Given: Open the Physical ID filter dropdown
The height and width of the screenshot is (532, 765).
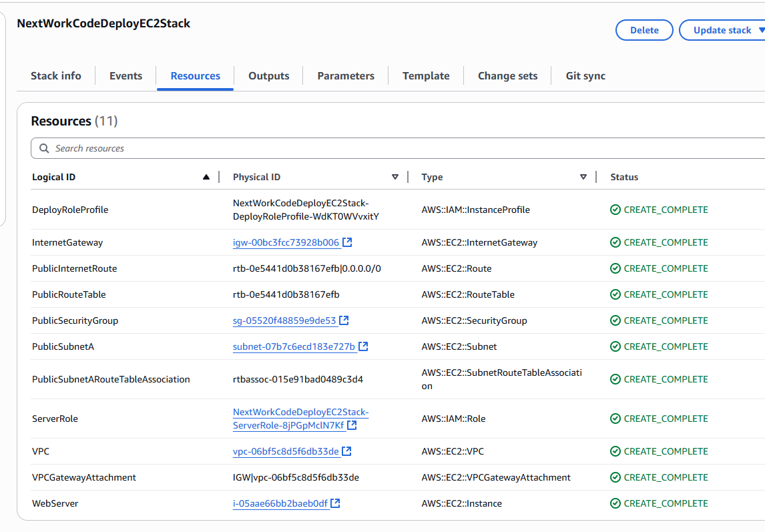Looking at the screenshot, I should pyautogui.click(x=395, y=176).
